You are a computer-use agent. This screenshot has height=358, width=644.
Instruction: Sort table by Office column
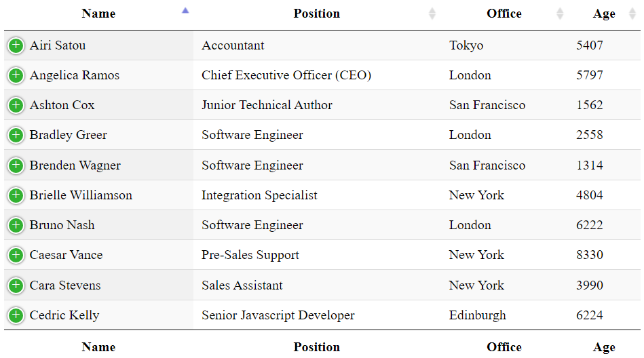pyautogui.click(x=504, y=14)
